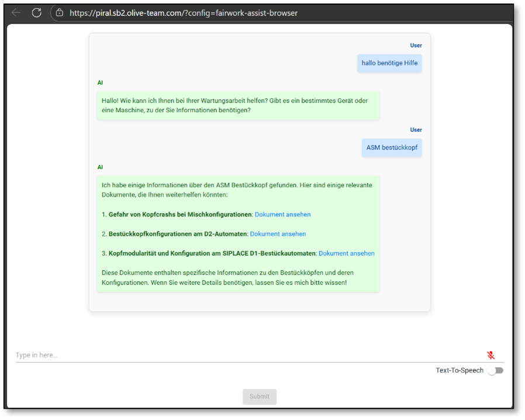Click the AI label above the document list

(x=99, y=167)
